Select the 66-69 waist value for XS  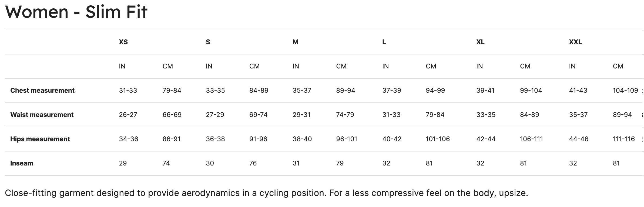pos(172,115)
